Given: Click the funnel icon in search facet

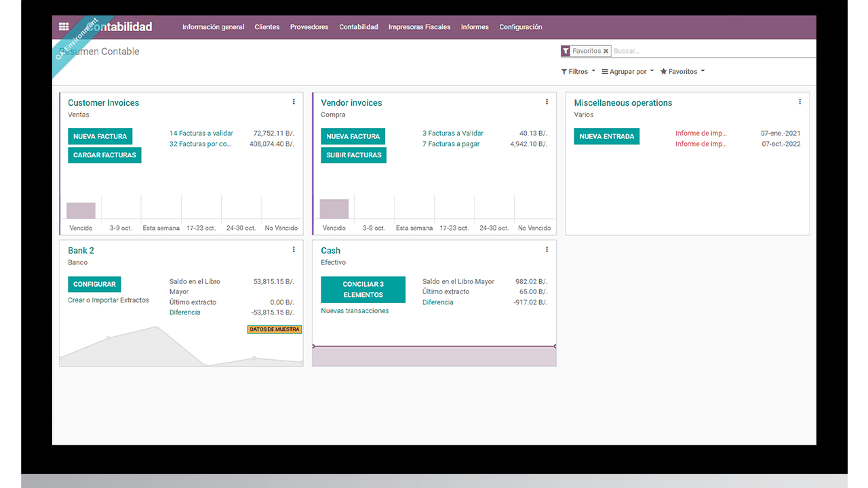Looking at the screenshot, I should (x=566, y=51).
